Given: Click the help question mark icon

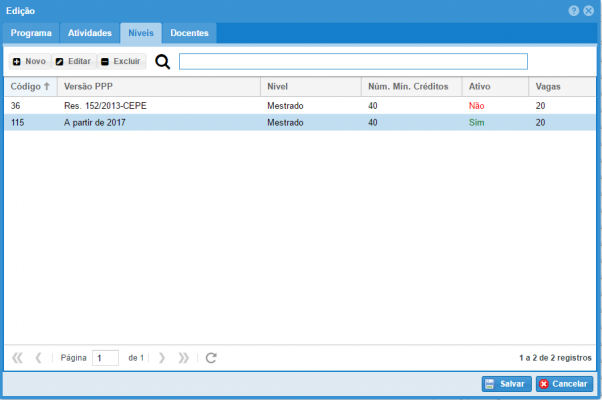Looking at the screenshot, I should click(x=574, y=10).
